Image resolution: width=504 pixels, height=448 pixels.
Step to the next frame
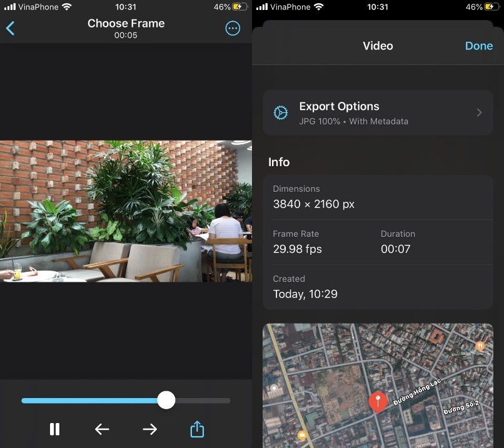[149, 429]
